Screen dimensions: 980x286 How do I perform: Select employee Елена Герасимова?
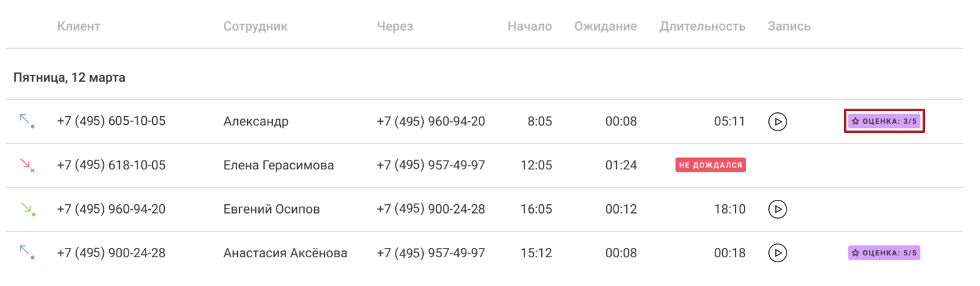278,165
